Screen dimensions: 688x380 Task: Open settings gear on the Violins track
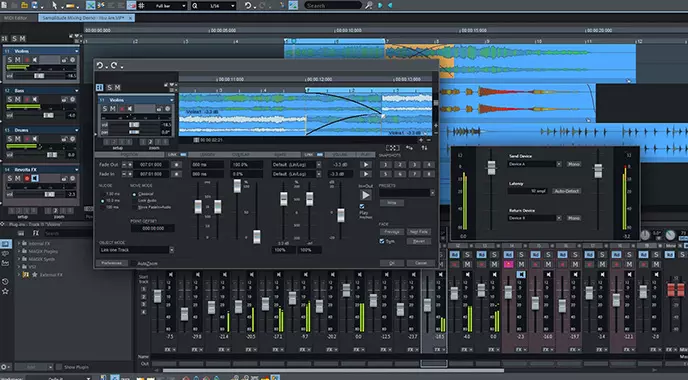click(x=73, y=60)
